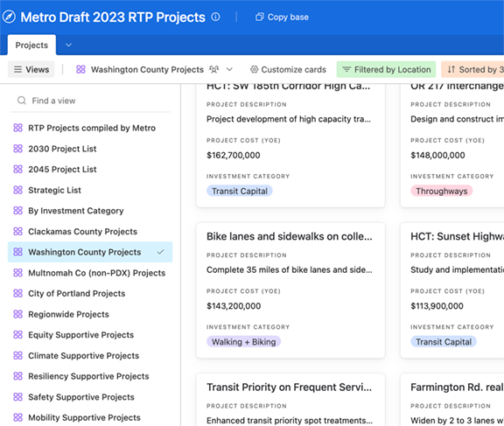Click the gallery icon beside current view name

pos(80,69)
